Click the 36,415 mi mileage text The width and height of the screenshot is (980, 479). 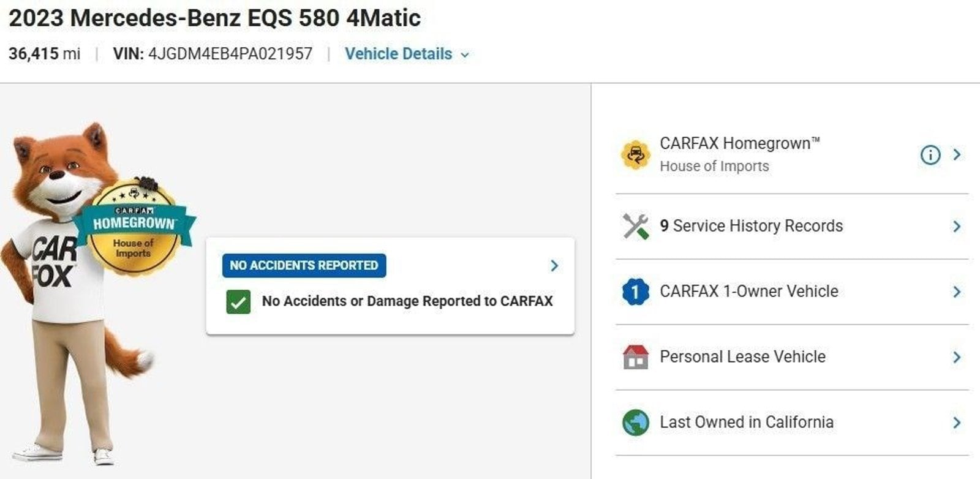tap(45, 54)
